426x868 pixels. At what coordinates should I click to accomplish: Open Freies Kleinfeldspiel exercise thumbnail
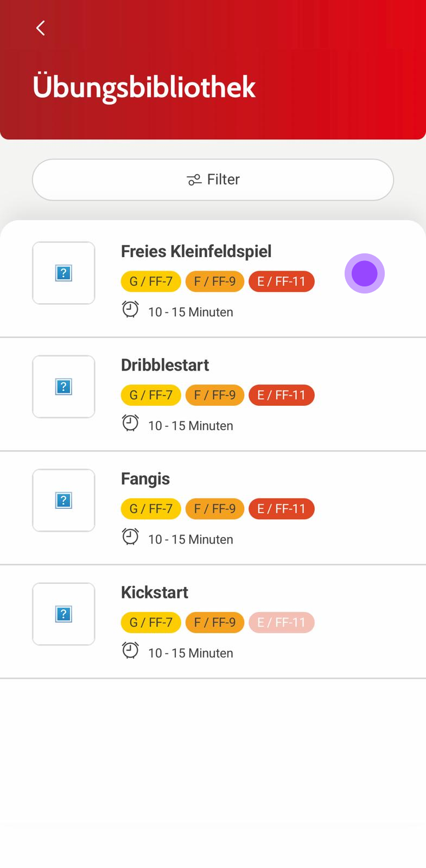[63, 273]
